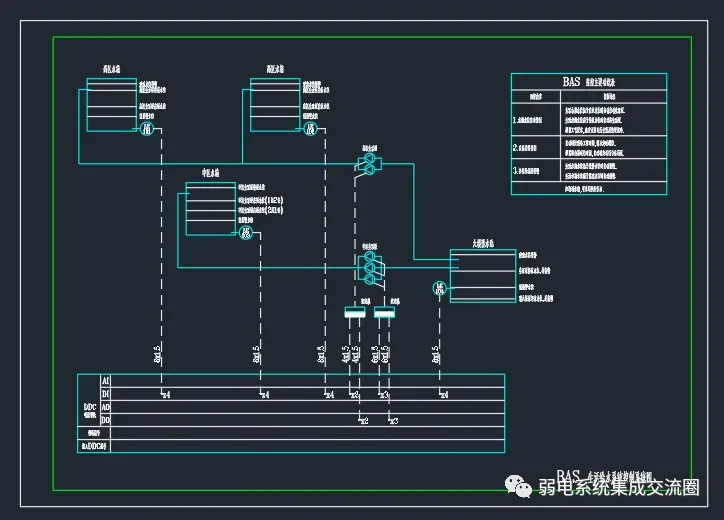
Task: Click the "BAS" title of the monitoring table
Action: point(571,82)
